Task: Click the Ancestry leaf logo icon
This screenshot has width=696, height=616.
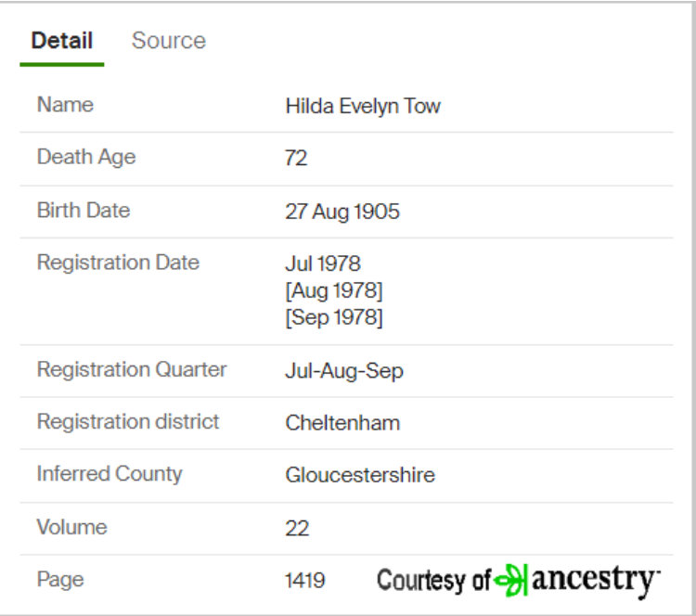Action: pyautogui.click(x=511, y=581)
